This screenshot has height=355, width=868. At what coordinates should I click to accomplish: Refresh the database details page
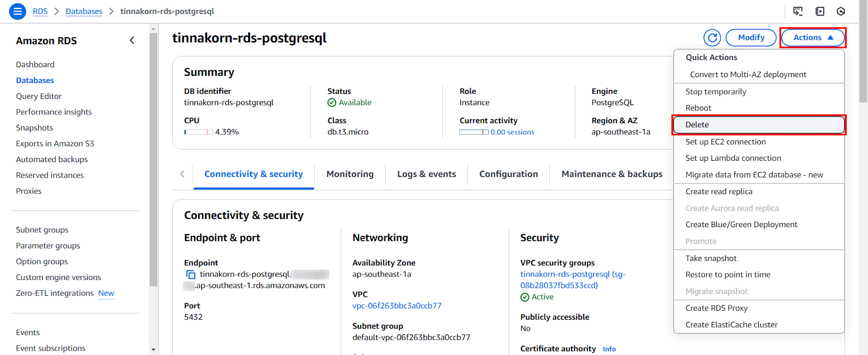click(x=712, y=38)
